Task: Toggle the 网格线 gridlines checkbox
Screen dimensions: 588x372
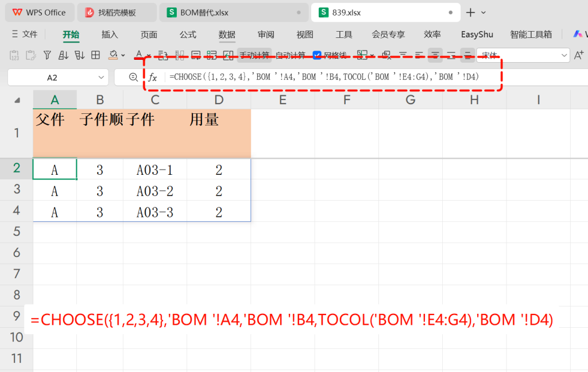Action: pyautogui.click(x=317, y=56)
